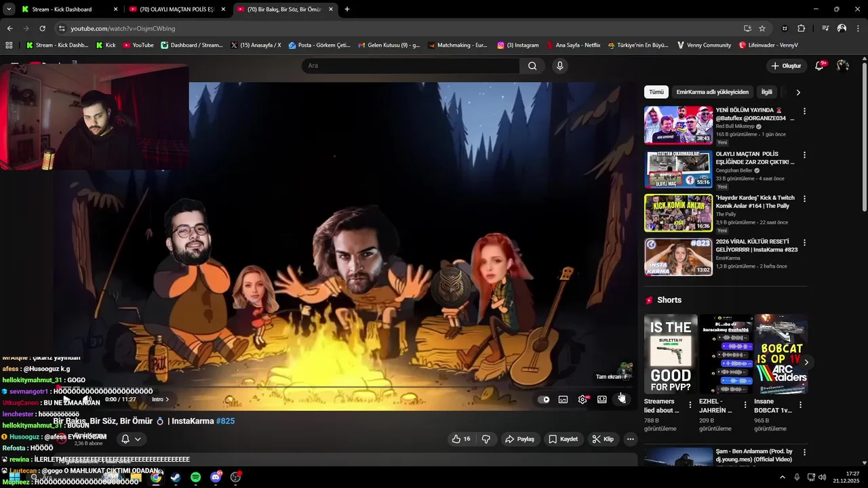Open Chrome extensions puzzle icon
Image resolution: width=868 pixels, height=488 pixels.
click(801, 28)
